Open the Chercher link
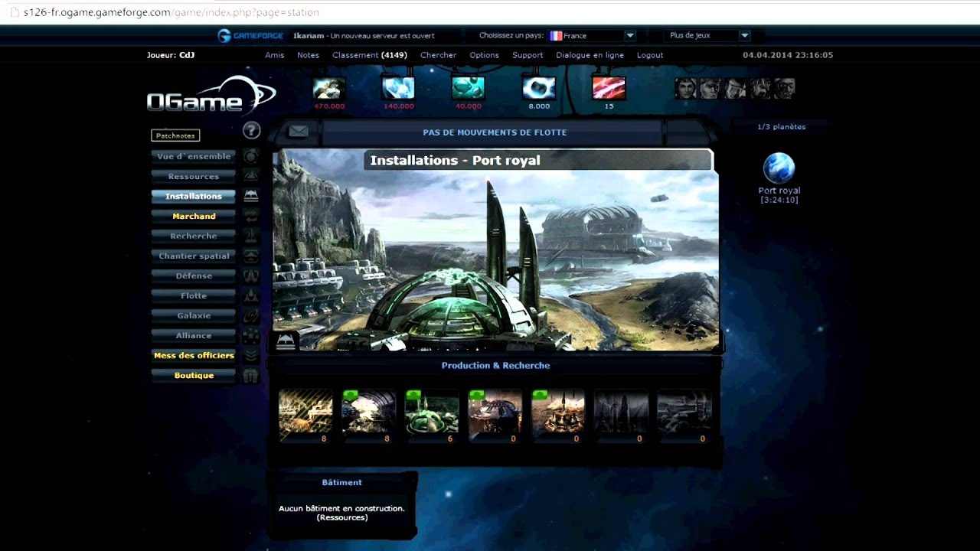Viewport: 980px width, 551px height. point(438,55)
